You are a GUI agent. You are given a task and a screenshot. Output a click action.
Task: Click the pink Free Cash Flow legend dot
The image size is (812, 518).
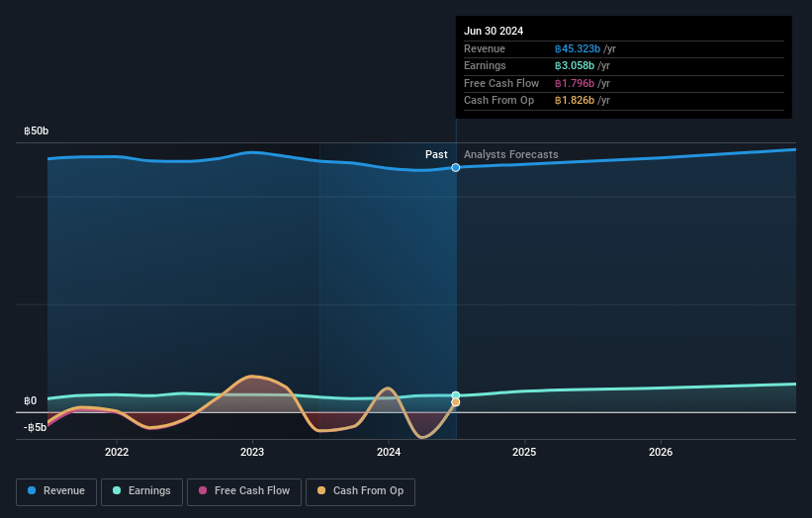coord(203,490)
